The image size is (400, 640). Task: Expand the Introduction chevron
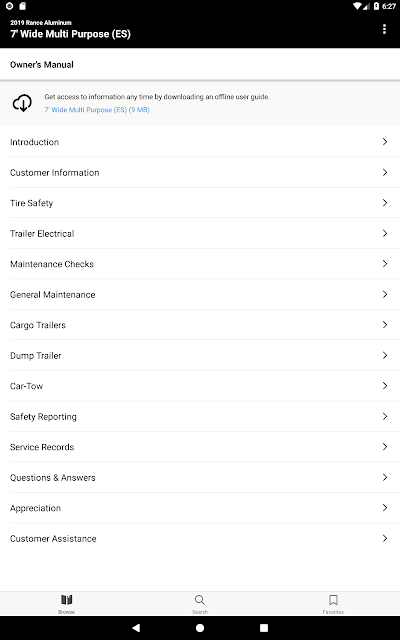point(384,142)
